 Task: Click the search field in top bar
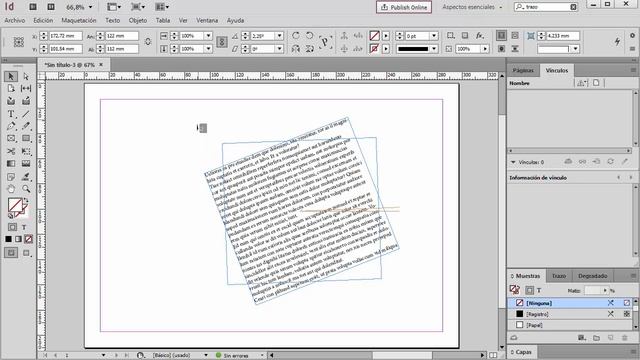click(546, 7)
